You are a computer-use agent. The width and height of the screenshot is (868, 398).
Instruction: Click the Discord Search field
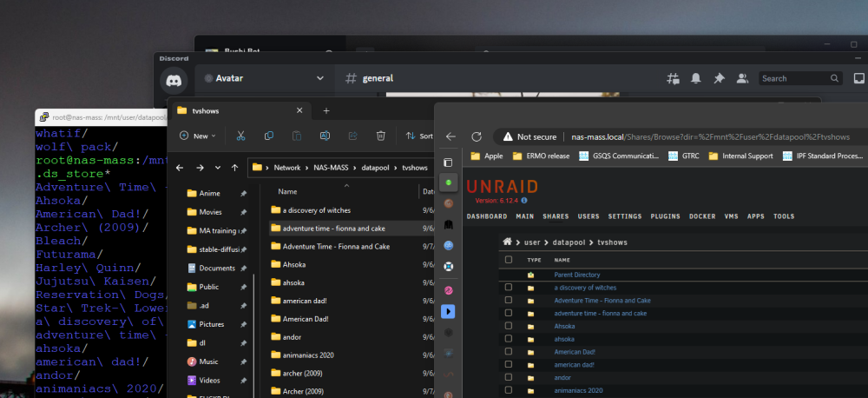tap(800, 79)
